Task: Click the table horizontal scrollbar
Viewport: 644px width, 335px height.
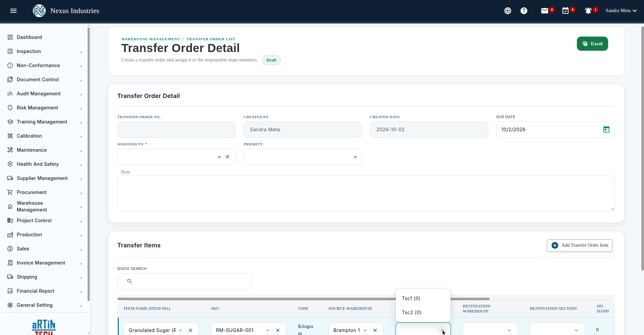Action: [x=303, y=298]
